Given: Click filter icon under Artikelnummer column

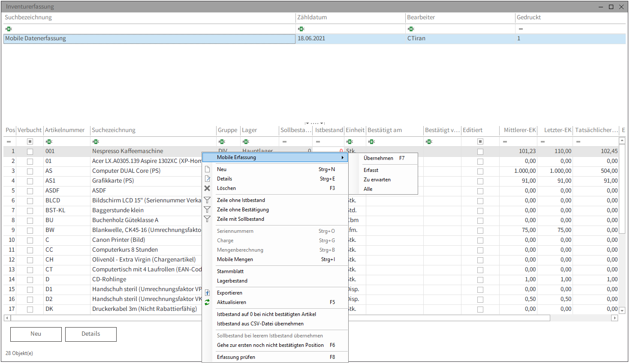Looking at the screenshot, I should click(x=49, y=141).
